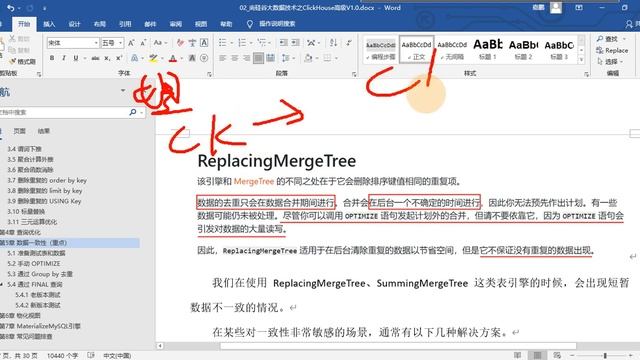The width and height of the screenshot is (640, 360).
Task: Align text right
Action: 246,58
